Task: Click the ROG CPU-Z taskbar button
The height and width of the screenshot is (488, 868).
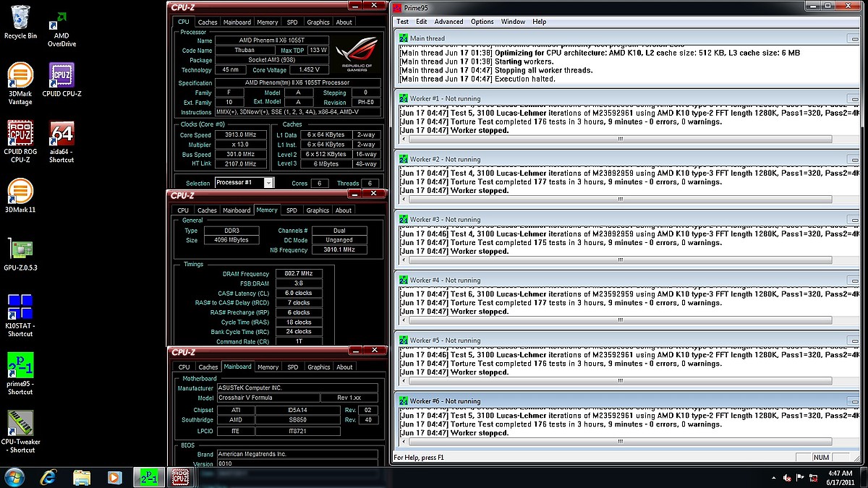Action: point(179,477)
